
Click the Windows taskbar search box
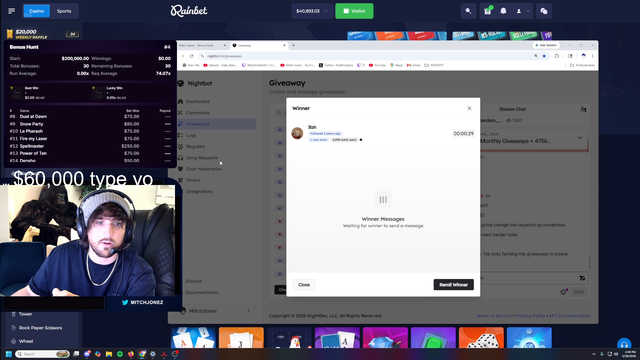(x=42, y=354)
